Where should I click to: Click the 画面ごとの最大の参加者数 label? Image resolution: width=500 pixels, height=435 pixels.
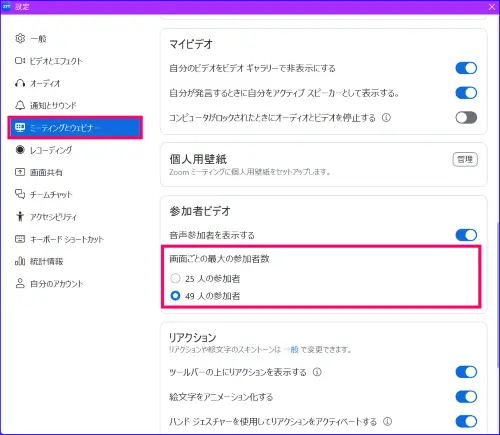(x=219, y=259)
